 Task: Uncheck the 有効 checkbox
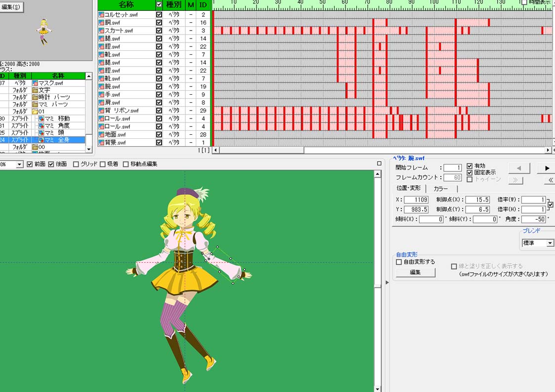[x=470, y=166]
